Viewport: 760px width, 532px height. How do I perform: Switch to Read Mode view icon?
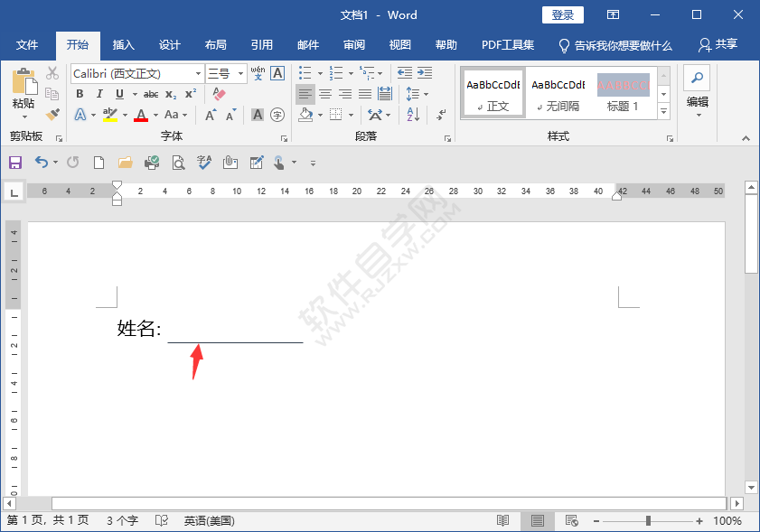pyautogui.click(x=503, y=521)
